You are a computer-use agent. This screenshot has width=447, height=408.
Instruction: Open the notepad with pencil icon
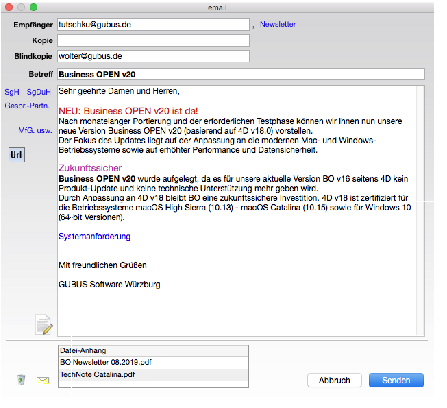[x=44, y=324]
